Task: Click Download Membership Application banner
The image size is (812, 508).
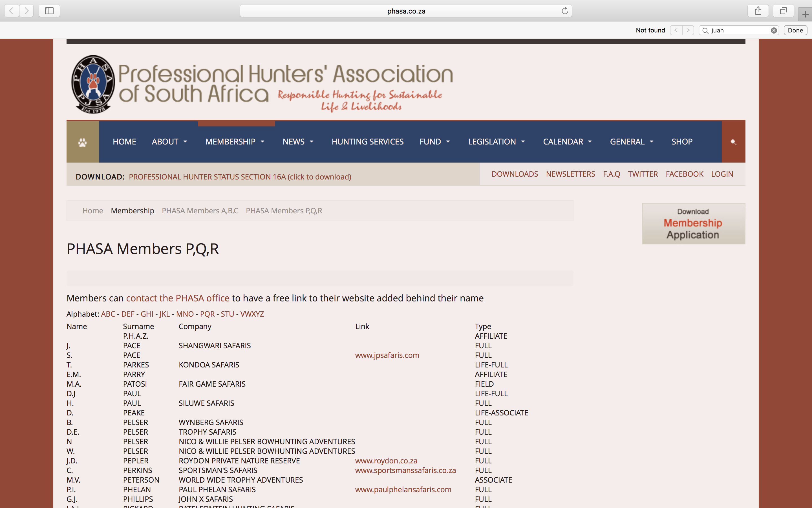Action: click(x=694, y=224)
